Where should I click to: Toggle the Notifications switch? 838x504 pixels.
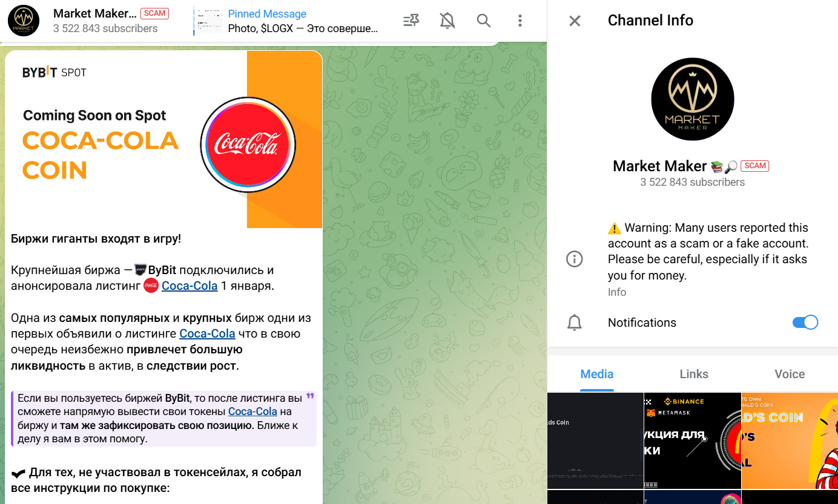[x=805, y=322]
